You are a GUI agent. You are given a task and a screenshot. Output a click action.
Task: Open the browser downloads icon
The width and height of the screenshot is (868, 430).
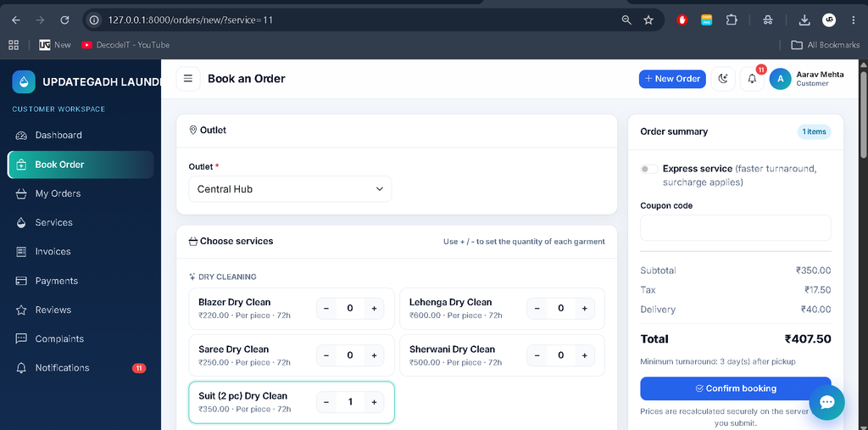pos(804,20)
